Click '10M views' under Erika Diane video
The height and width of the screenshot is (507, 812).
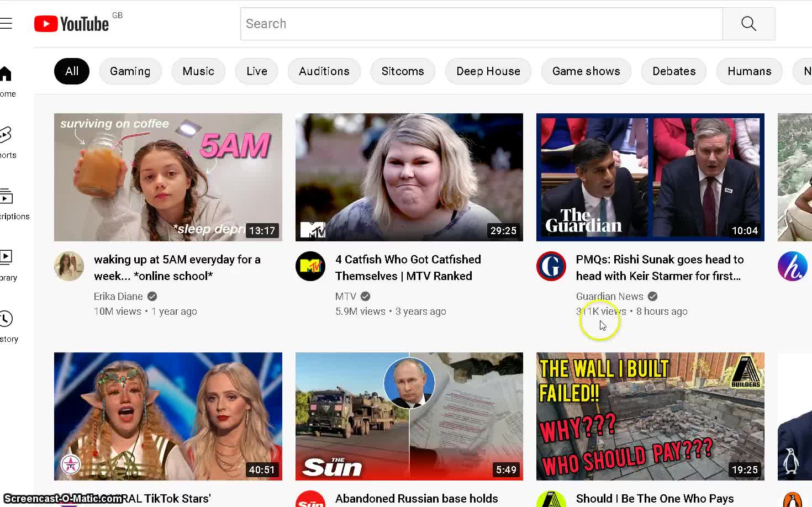(x=118, y=311)
